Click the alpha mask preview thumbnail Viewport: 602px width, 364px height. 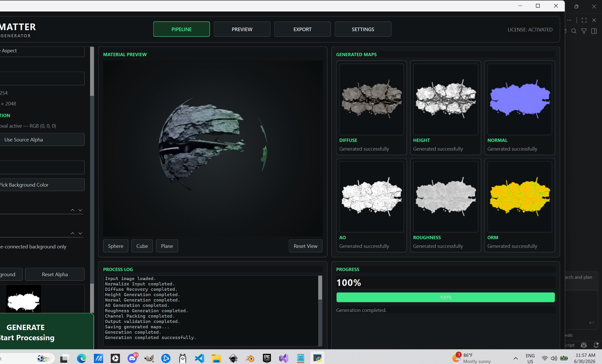pyautogui.click(x=23, y=299)
